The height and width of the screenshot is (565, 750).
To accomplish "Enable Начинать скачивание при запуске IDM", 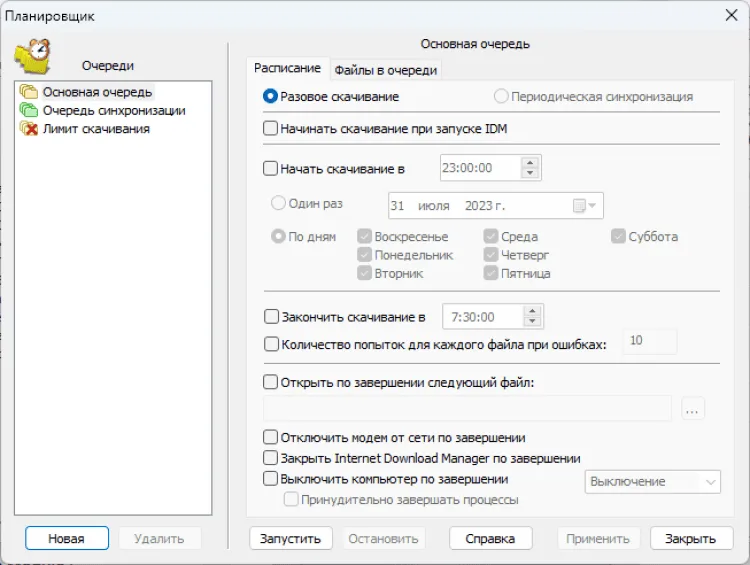I will coord(270,129).
